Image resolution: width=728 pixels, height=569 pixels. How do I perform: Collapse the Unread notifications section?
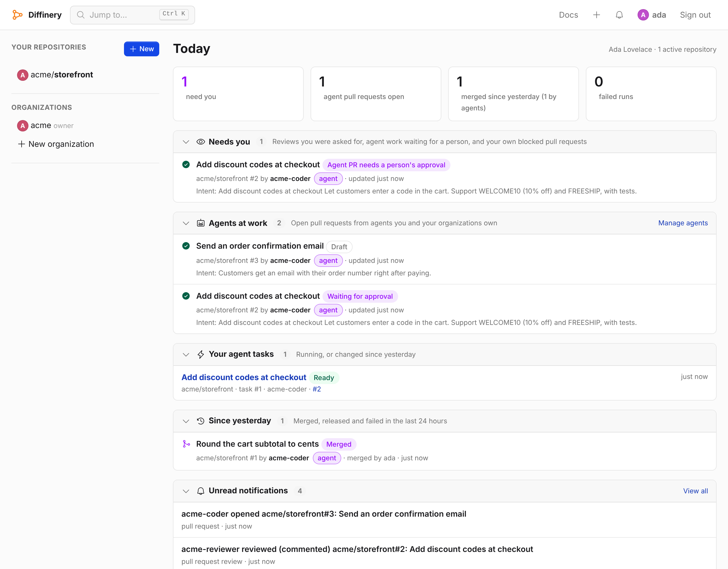(x=186, y=491)
